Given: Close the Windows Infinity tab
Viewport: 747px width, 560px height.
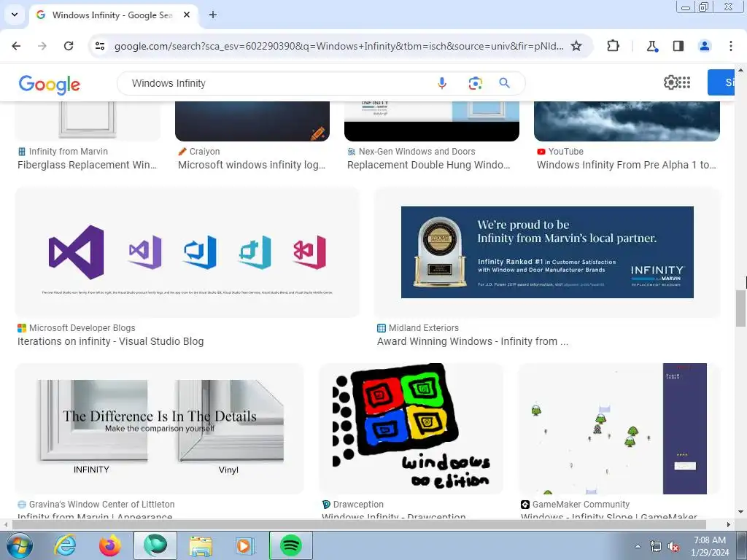Looking at the screenshot, I should click(187, 15).
